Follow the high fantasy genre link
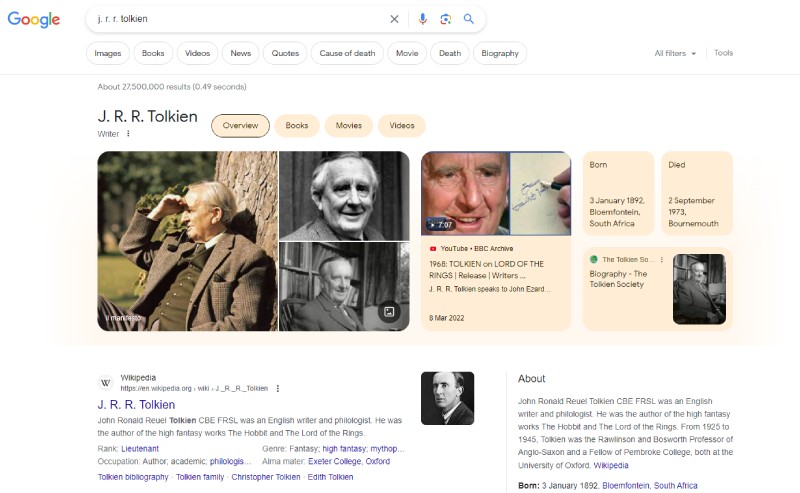The image size is (800, 493). click(344, 449)
